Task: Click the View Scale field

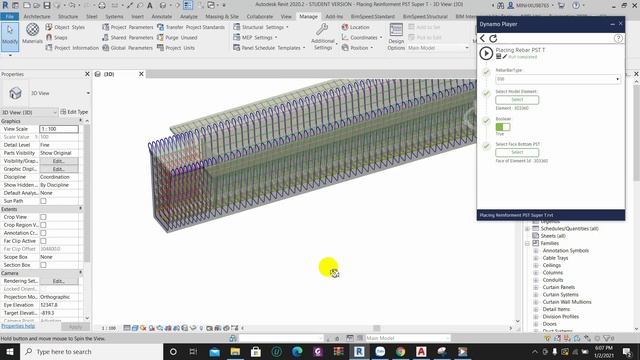Action: (59, 129)
